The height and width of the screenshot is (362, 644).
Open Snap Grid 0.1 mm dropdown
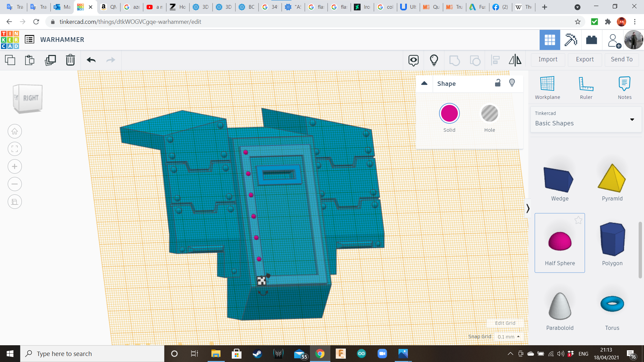tap(508, 337)
